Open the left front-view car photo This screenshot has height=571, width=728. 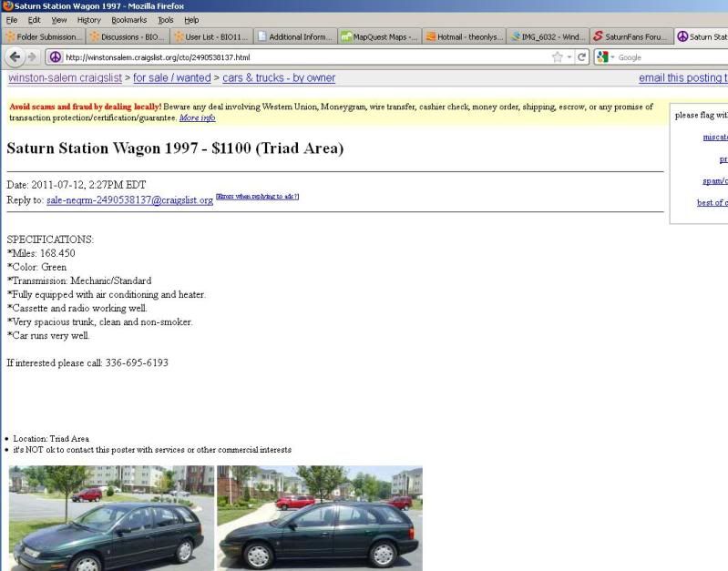click(111, 518)
